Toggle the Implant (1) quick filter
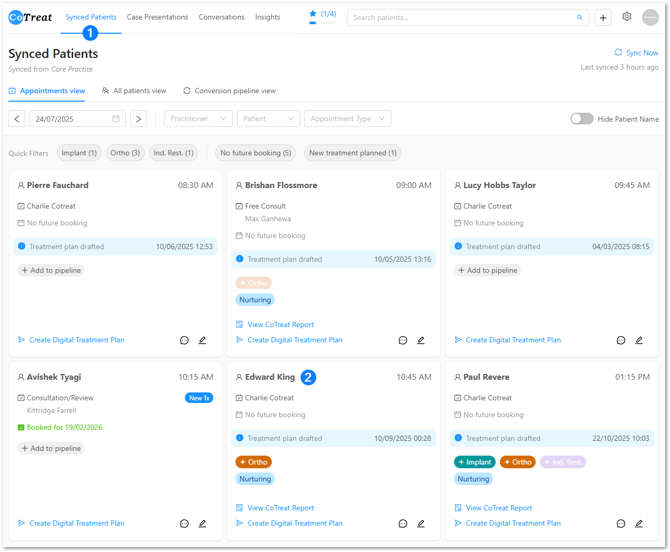The width and height of the screenshot is (670, 552). click(x=79, y=153)
